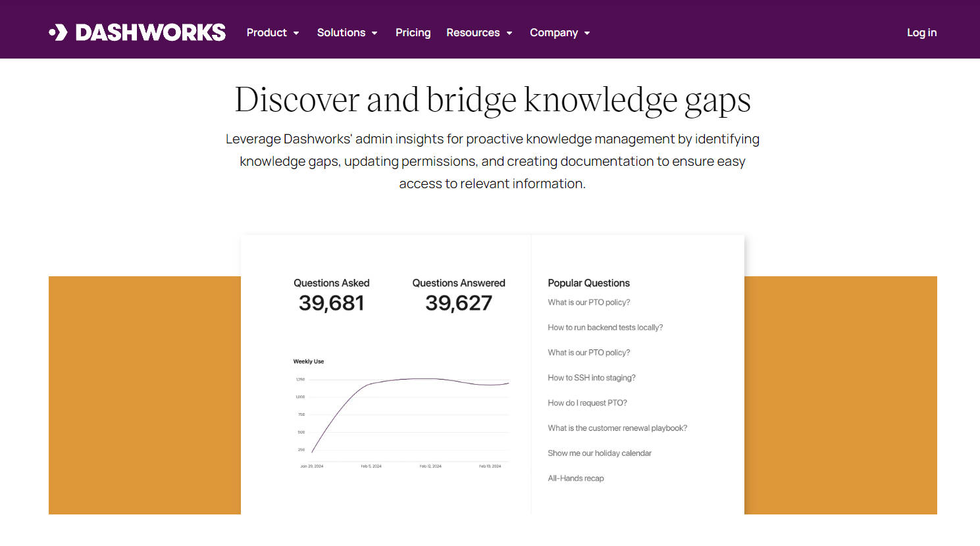The width and height of the screenshot is (980, 546).
Task: Expand the Solutions dropdown menu
Action: coord(348,32)
